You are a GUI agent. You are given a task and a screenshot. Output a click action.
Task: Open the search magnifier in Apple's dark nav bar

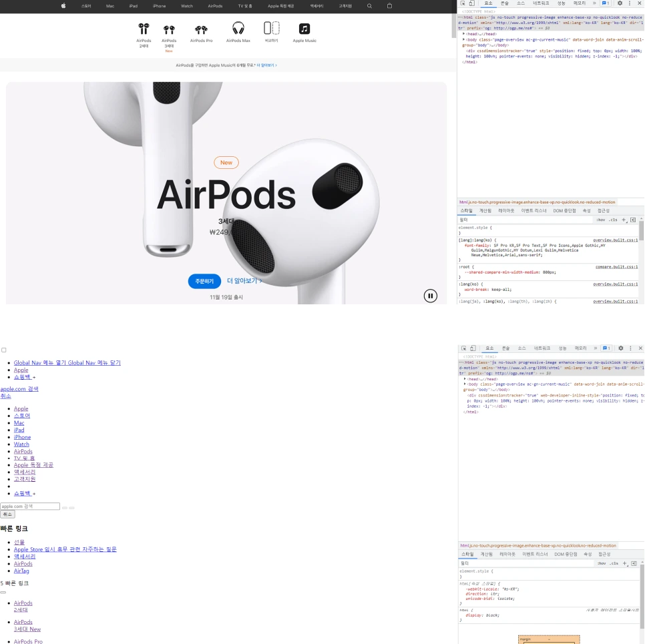[x=369, y=6]
